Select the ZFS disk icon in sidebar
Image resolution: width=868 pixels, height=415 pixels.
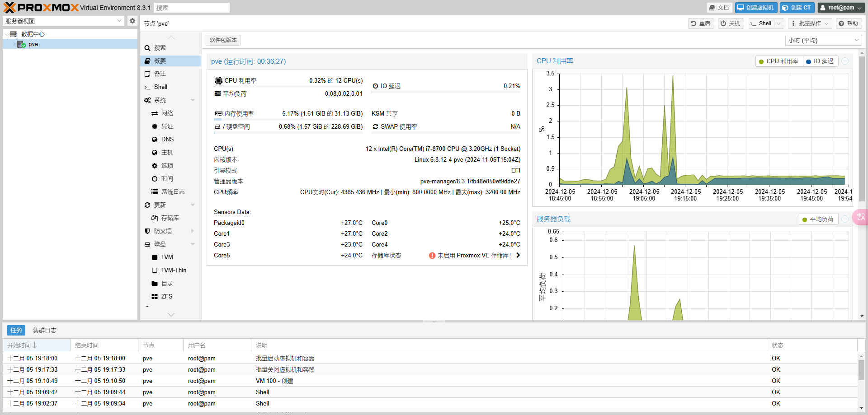(x=155, y=297)
